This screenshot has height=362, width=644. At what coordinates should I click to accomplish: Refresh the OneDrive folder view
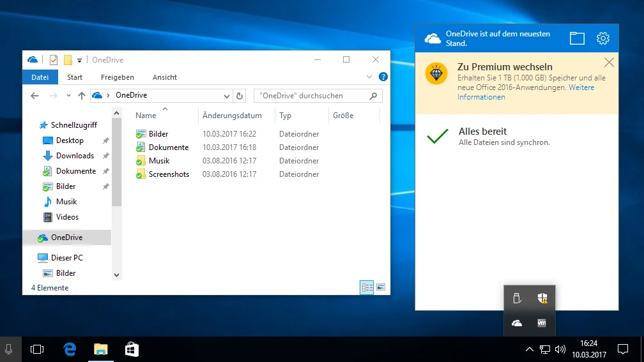point(240,96)
